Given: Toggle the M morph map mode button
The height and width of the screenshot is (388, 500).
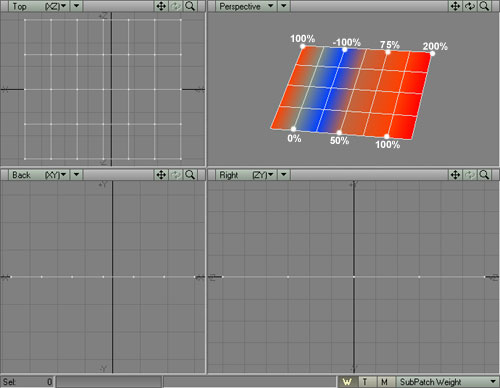Looking at the screenshot, I should [x=385, y=382].
